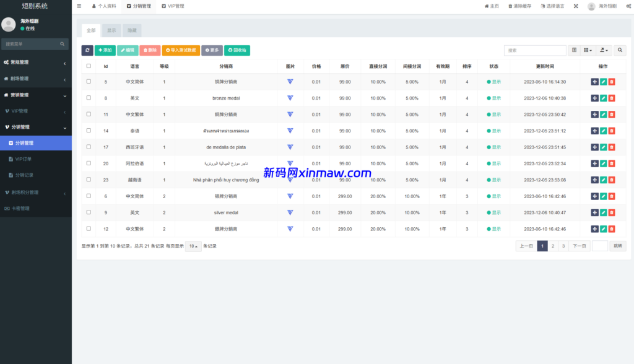
Task: Click the table search input field
Action: pyautogui.click(x=535, y=50)
